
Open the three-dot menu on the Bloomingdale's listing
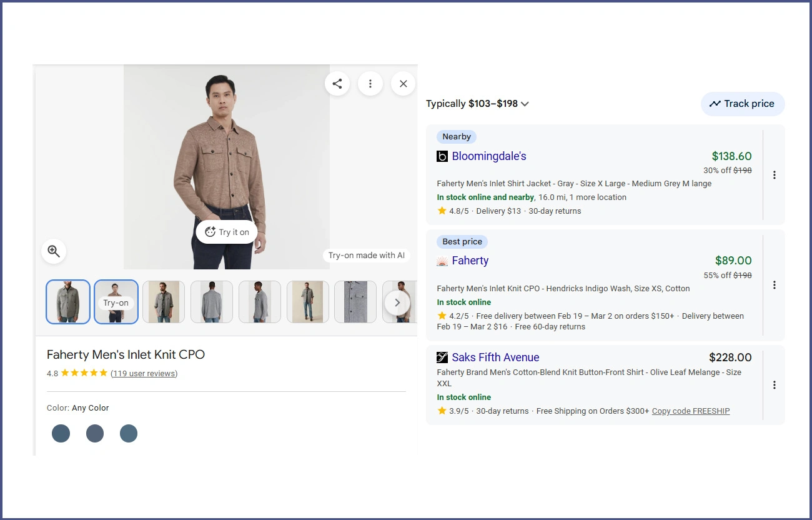pos(775,175)
